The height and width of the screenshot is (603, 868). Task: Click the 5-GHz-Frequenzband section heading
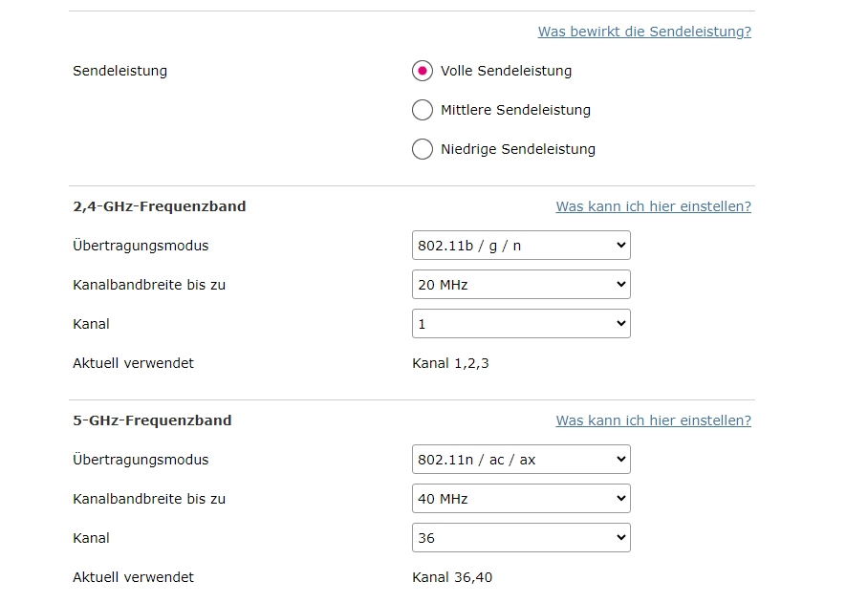pos(152,420)
